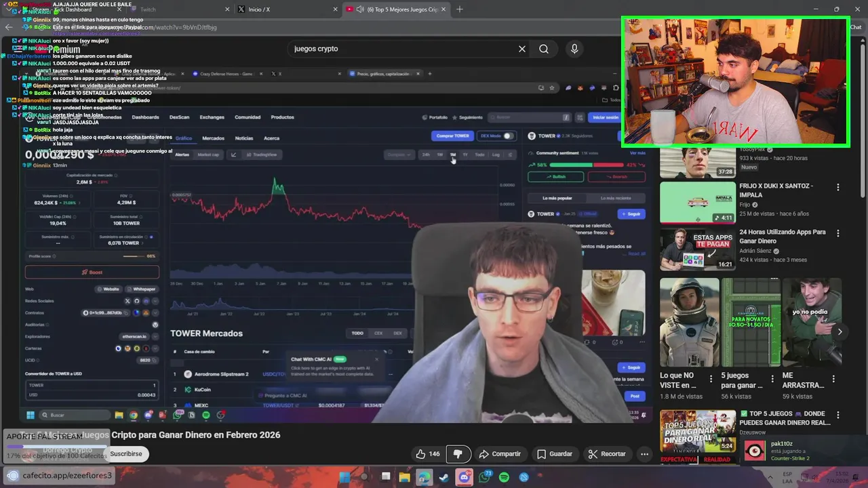868x488 pixels.
Task: Open options for the ME ARRASTRA short
Action: coord(833,379)
